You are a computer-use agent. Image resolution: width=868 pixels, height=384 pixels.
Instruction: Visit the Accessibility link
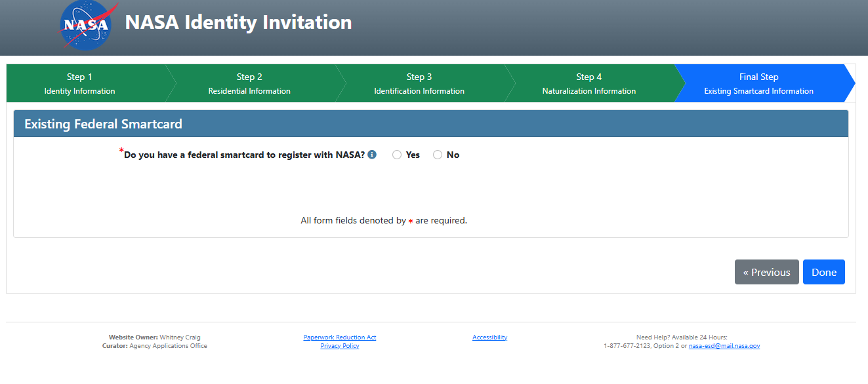click(489, 337)
